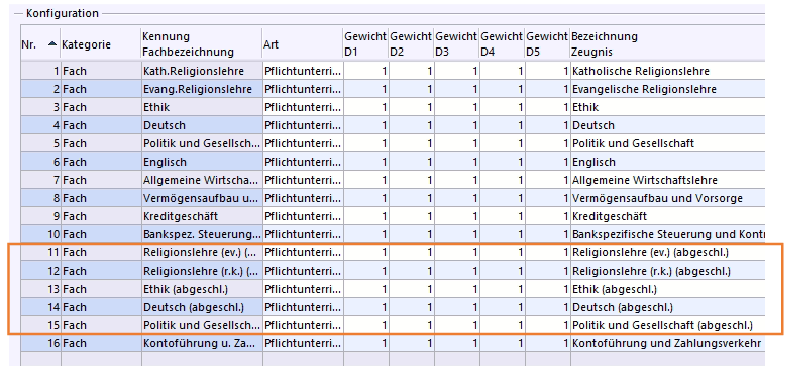Select the Allgemeine Wirtscha... cell
The width and height of the screenshot is (789, 373).
tap(201, 180)
